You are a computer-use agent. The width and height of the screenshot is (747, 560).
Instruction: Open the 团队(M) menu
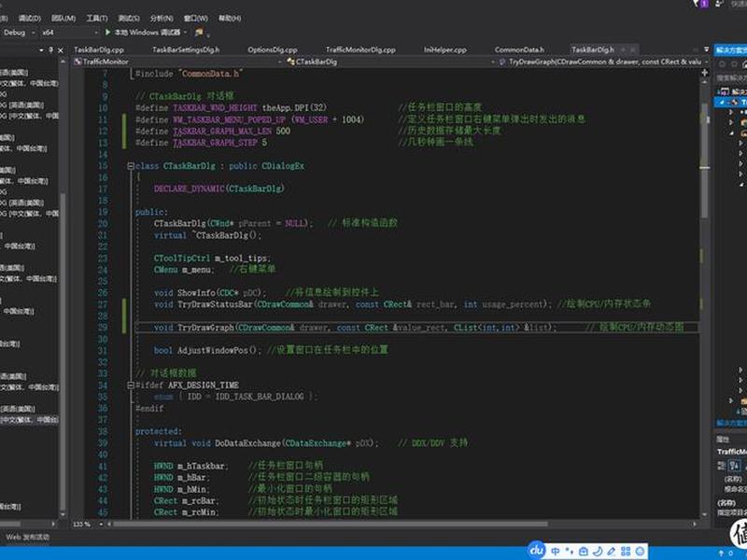click(x=63, y=18)
